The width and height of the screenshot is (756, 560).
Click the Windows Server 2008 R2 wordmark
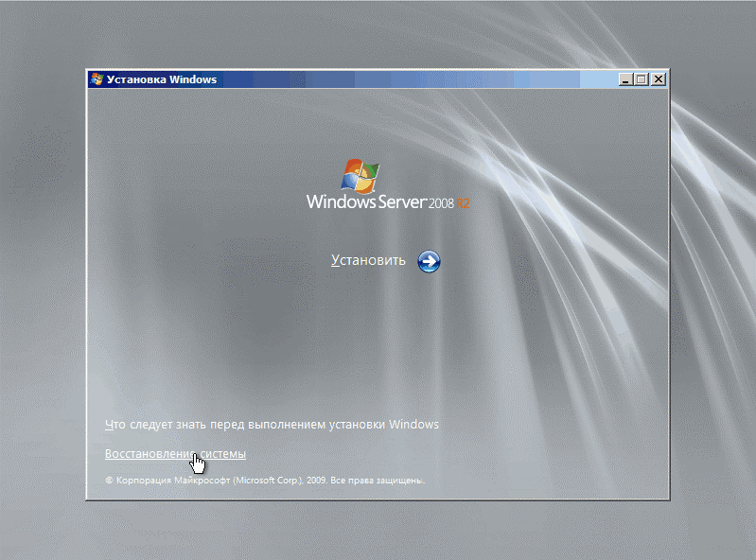[x=388, y=201]
